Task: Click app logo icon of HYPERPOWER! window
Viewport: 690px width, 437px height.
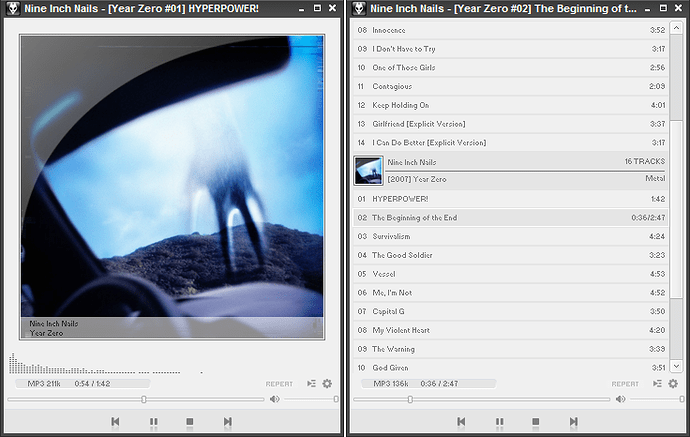Action: [x=13, y=8]
